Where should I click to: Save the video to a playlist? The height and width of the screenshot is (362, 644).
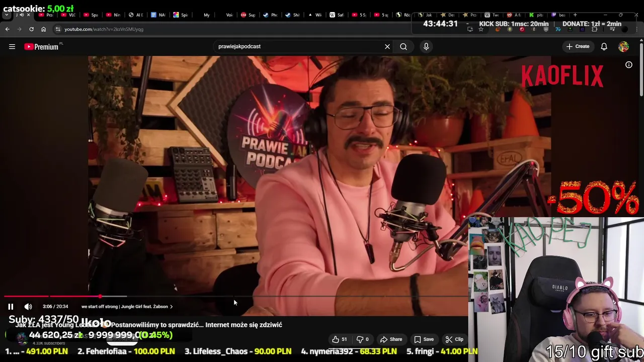[424, 339]
